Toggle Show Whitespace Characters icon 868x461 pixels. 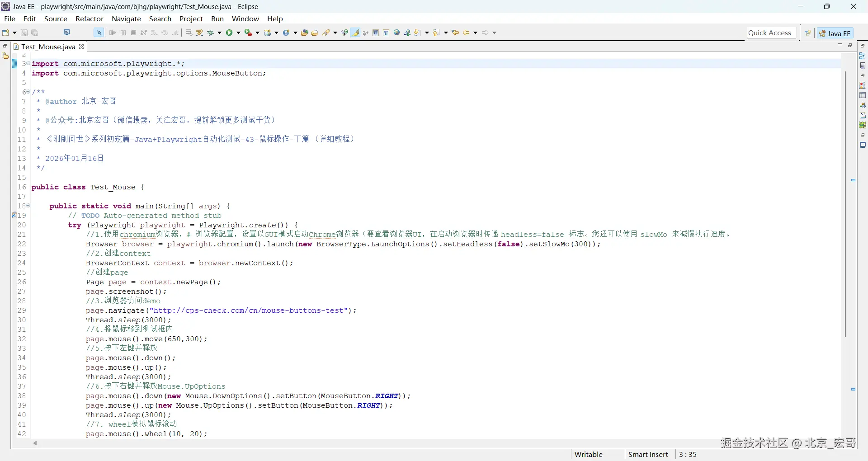point(386,33)
